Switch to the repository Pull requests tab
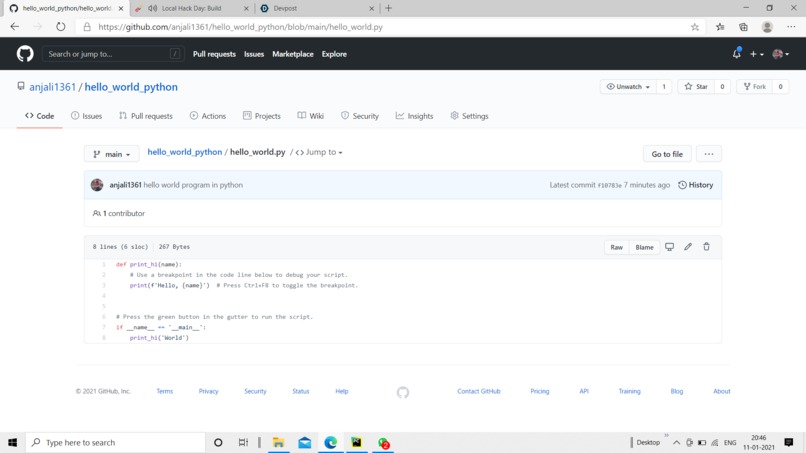This screenshot has width=806, height=453. [145, 116]
